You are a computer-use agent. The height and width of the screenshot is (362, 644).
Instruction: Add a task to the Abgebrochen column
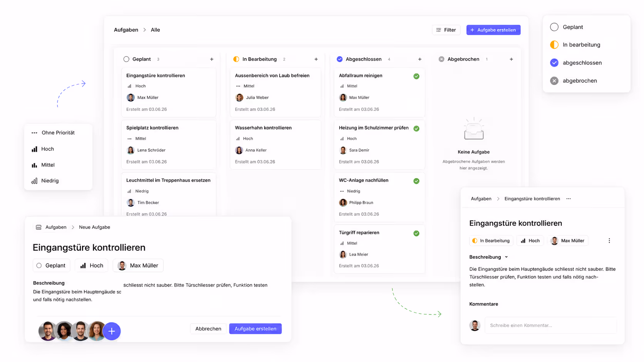(x=511, y=59)
